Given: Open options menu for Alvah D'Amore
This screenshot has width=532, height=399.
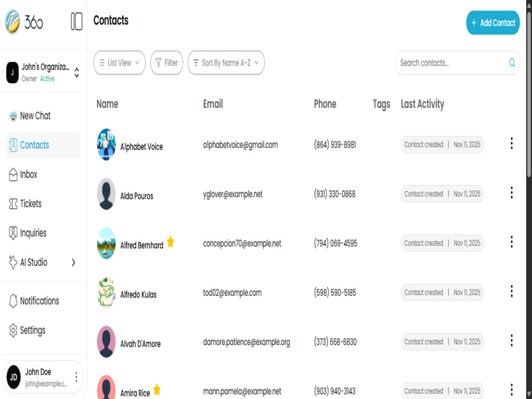Looking at the screenshot, I should (x=511, y=340).
